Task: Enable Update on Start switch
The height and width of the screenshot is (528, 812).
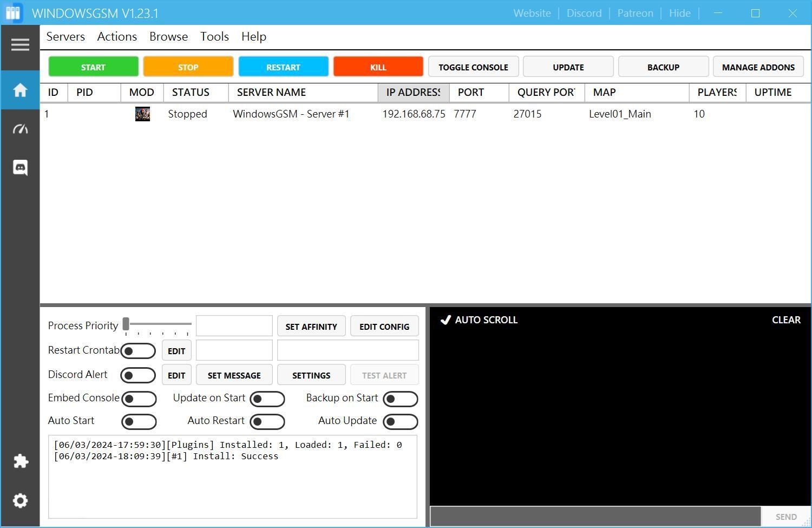Action: (267, 399)
